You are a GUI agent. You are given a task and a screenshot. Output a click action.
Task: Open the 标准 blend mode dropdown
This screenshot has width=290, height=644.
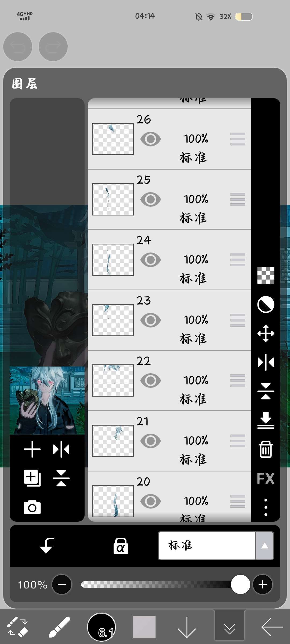[207, 546]
